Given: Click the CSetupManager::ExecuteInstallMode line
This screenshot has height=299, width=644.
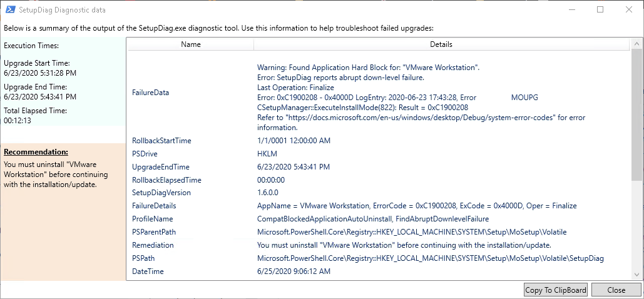Looking at the screenshot, I should tap(362, 108).
